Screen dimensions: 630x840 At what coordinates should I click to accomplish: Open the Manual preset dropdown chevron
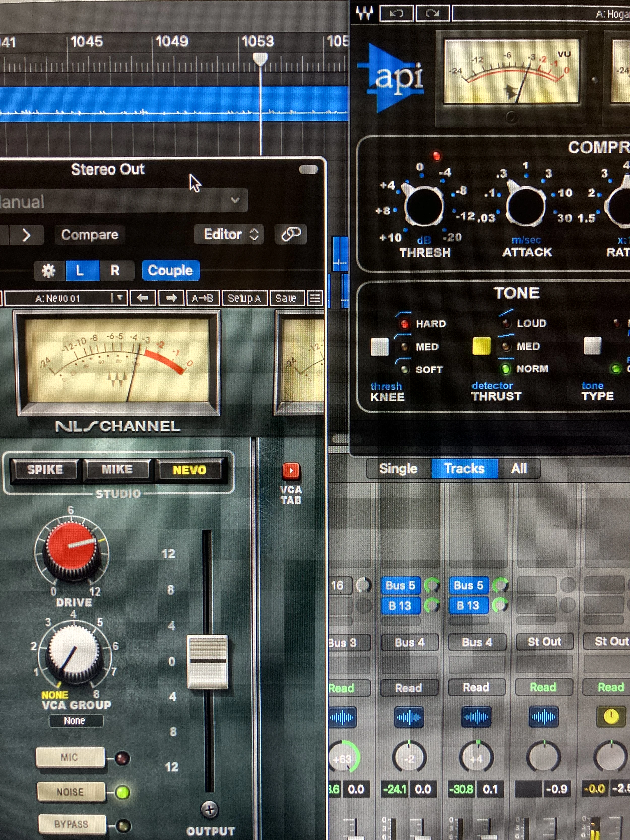(x=235, y=200)
